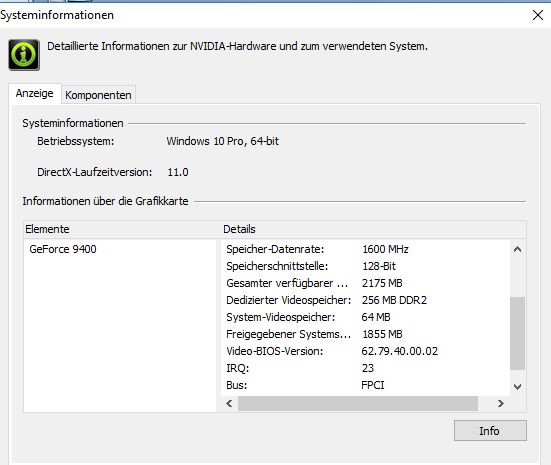
Task: Select the Video-BIOS-Version row
Action: pyautogui.click(x=365, y=351)
